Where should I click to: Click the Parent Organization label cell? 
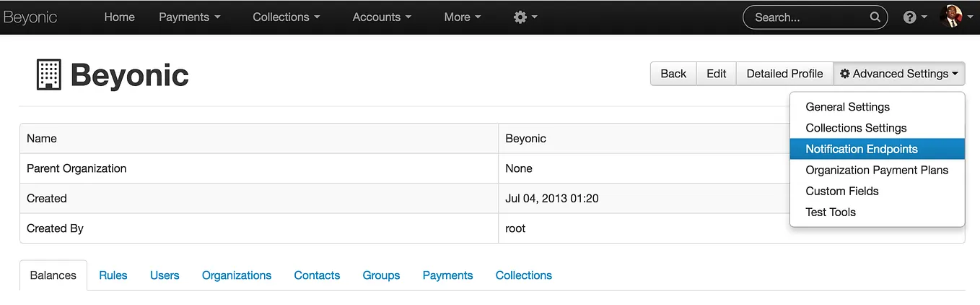(x=259, y=168)
